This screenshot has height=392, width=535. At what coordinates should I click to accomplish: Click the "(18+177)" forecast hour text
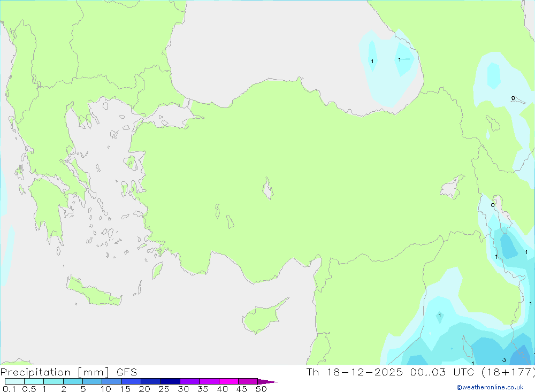(508, 372)
